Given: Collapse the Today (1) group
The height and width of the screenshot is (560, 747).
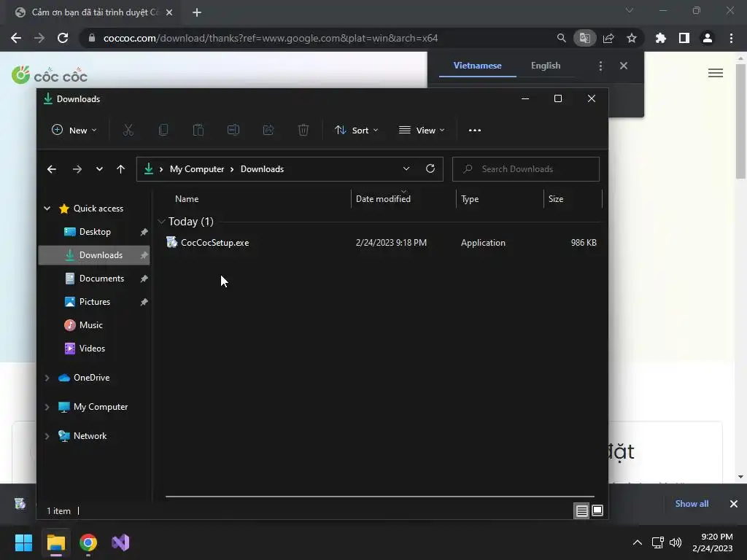Looking at the screenshot, I should pyautogui.click(x=161, y=222).
